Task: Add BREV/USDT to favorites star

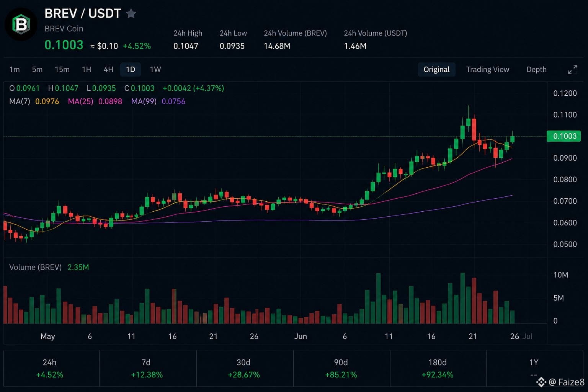Action: coord(131,13)
